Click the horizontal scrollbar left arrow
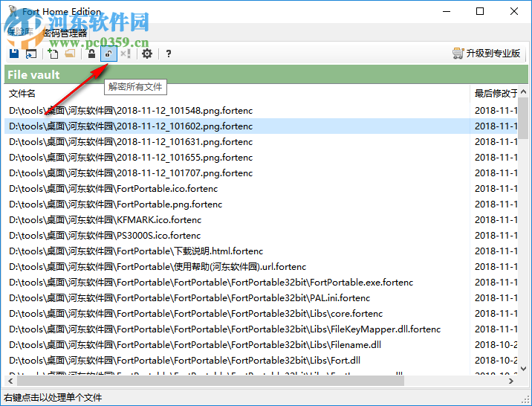532x406 pixels. 10,381
